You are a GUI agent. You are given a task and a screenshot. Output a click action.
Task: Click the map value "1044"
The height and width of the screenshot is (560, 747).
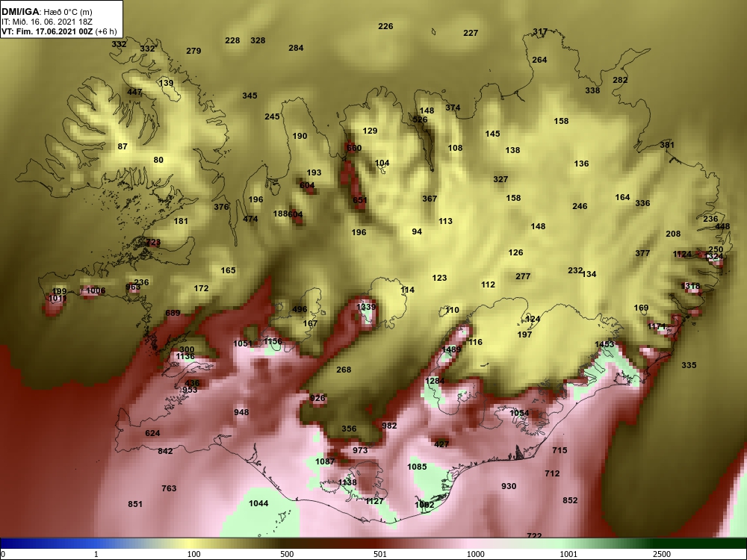pyautogui.click(x=258, y=503)
